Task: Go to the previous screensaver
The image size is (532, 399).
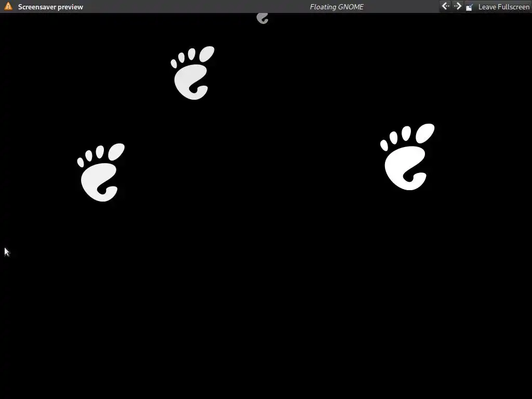Action: (445, 6)
